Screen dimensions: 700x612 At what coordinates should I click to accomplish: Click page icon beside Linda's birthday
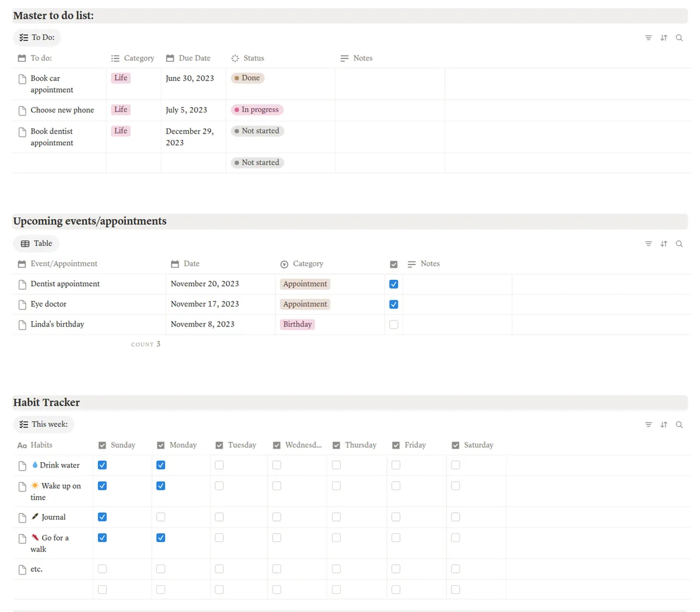(x=22, y=325)
